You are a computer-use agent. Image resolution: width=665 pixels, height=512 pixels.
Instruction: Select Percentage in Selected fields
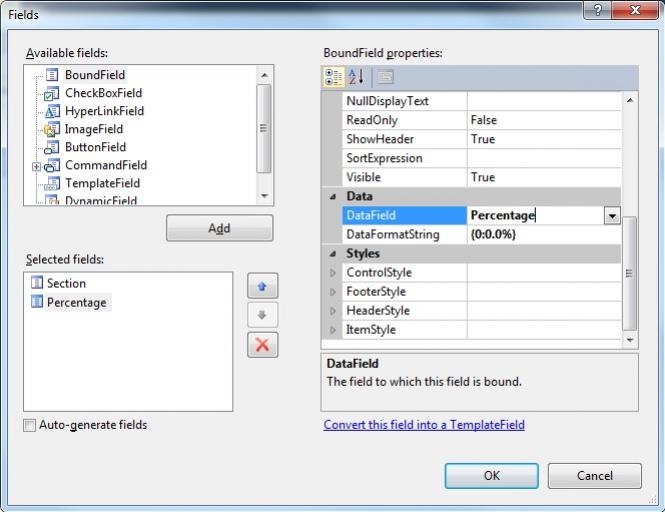tap(77, 302)
